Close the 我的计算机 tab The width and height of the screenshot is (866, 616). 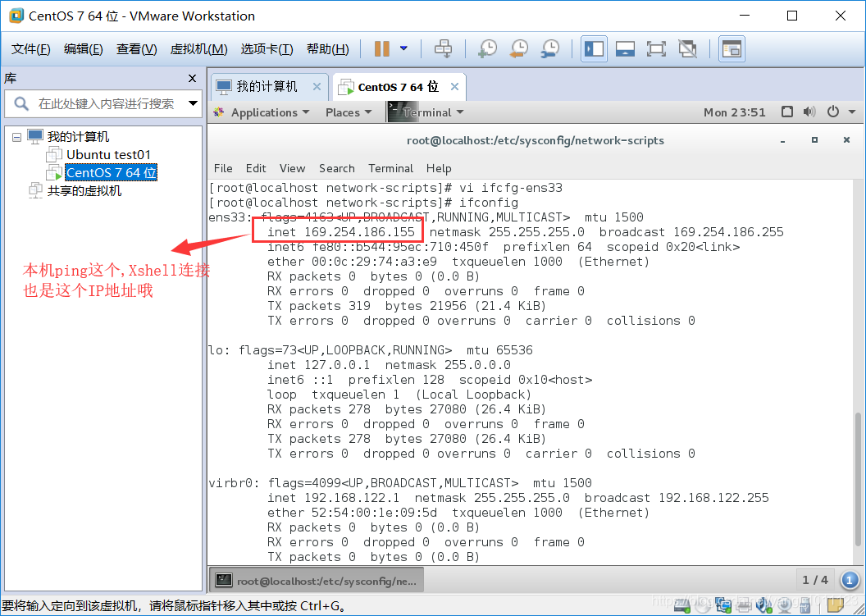317,87
